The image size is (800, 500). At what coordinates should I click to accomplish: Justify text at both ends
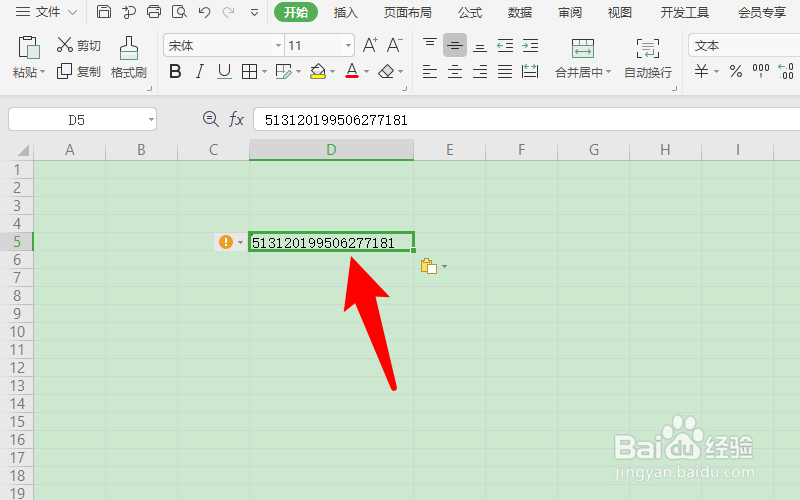coord(505,72)
